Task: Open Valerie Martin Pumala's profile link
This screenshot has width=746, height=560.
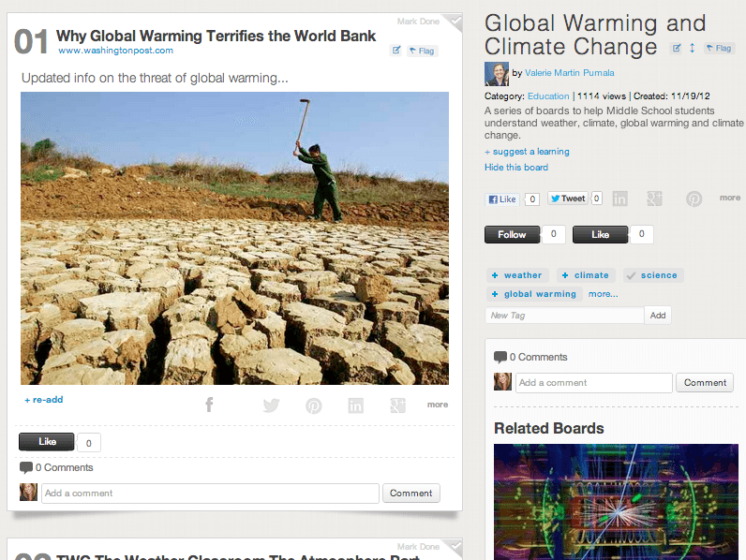Action: (x=570, y=73)
